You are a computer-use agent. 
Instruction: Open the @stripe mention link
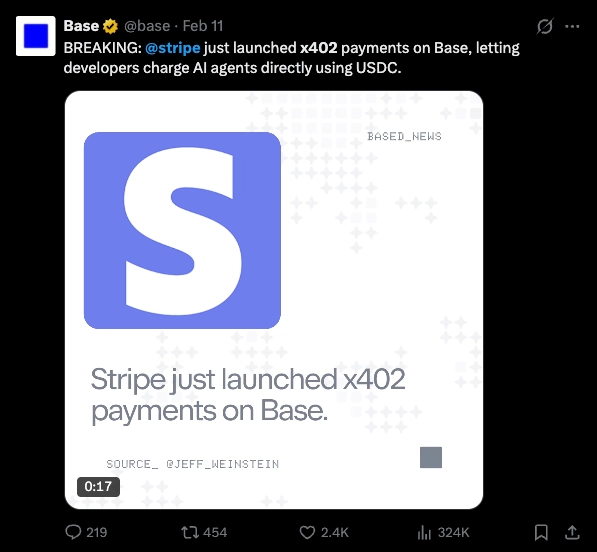tap(173, 48)
